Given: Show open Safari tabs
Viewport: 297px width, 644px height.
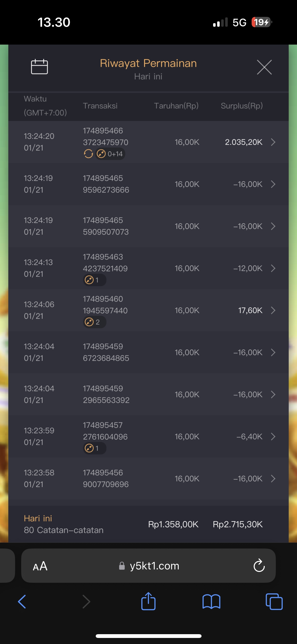Looking at the screenshot, I should 274,601.
